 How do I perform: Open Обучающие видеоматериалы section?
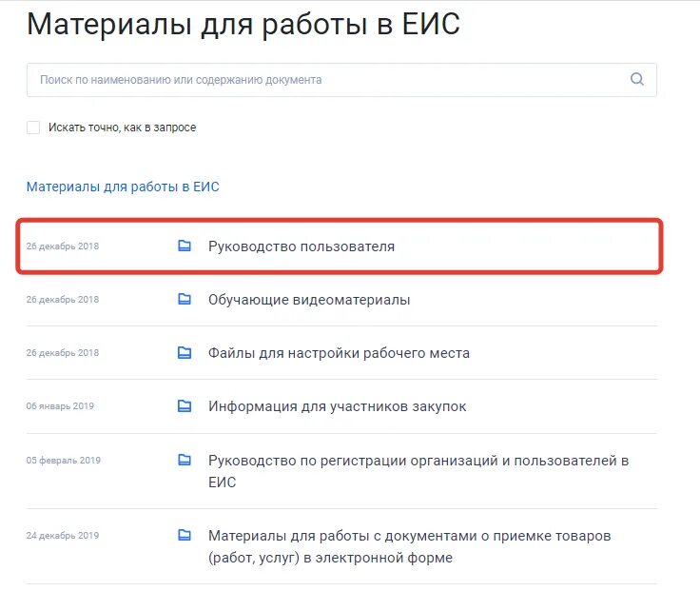point(309,300)
